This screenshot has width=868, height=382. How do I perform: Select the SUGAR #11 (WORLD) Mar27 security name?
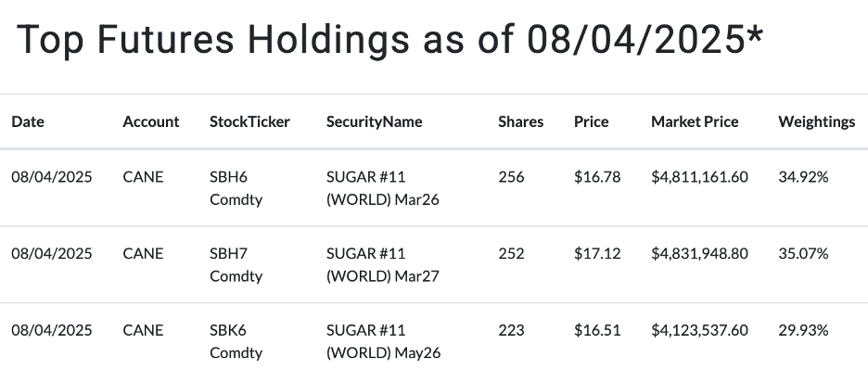click(372, 264)
